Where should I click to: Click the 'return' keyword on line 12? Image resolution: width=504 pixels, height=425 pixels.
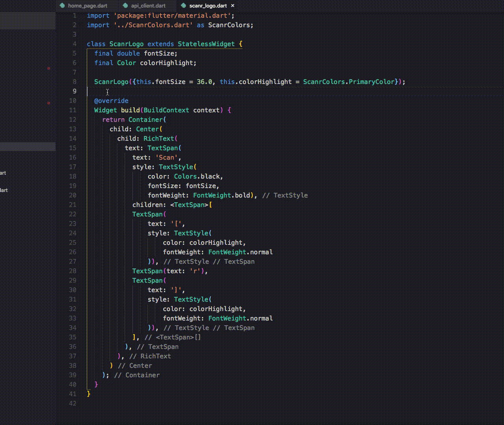(x=113, y=119)
